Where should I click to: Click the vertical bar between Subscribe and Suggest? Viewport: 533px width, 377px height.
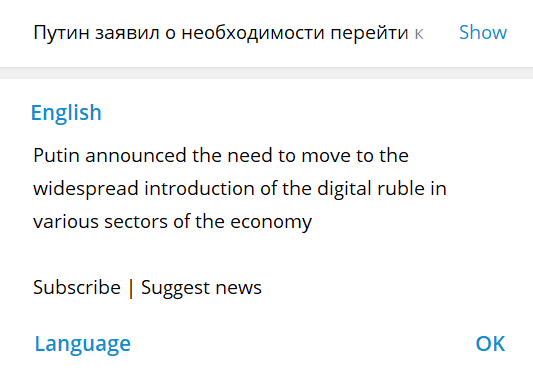[x=131, y=288]
